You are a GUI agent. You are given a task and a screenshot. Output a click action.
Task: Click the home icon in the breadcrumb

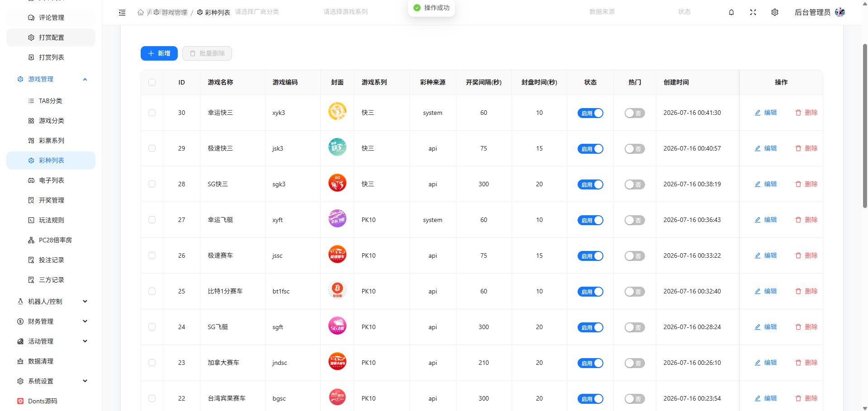pyautogui.click(x=141, y=13)
